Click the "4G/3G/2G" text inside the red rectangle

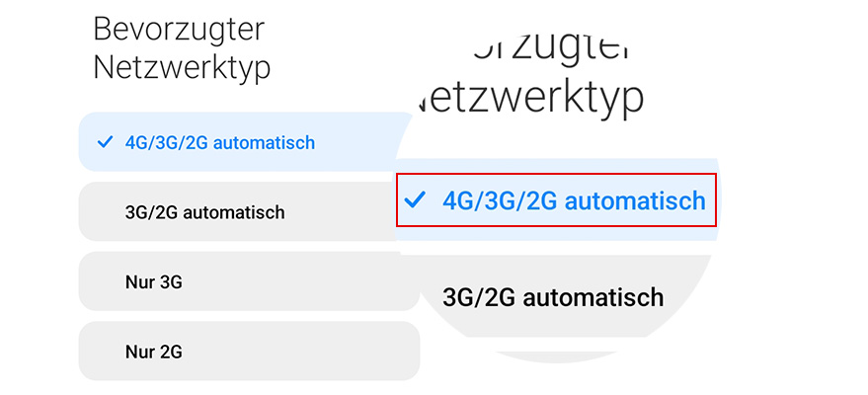(500, 201)
